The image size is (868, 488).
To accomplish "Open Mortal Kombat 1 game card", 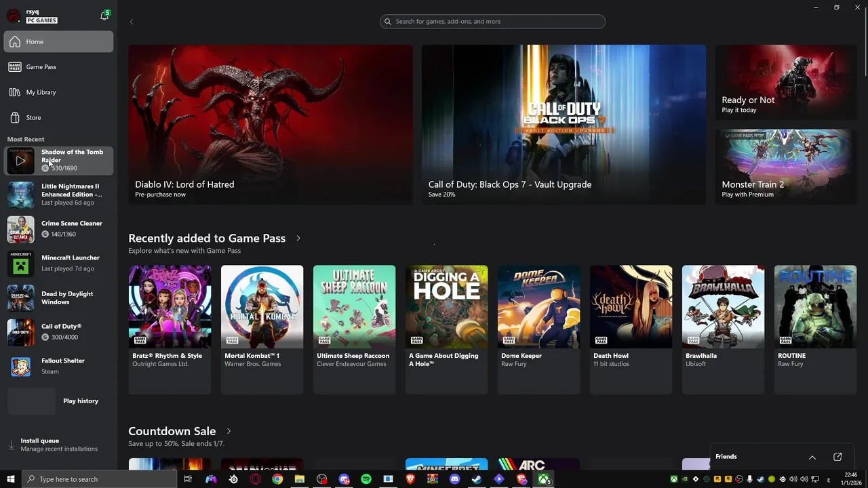I will (262, 329).
